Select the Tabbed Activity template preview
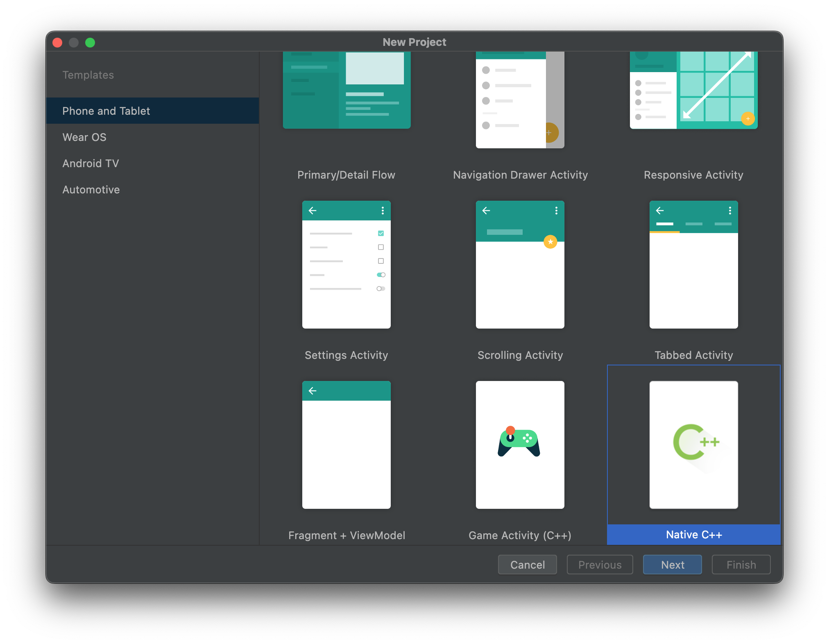Image resolution: width=829 pixels, height=644 pixels. (x=693, y=264)
